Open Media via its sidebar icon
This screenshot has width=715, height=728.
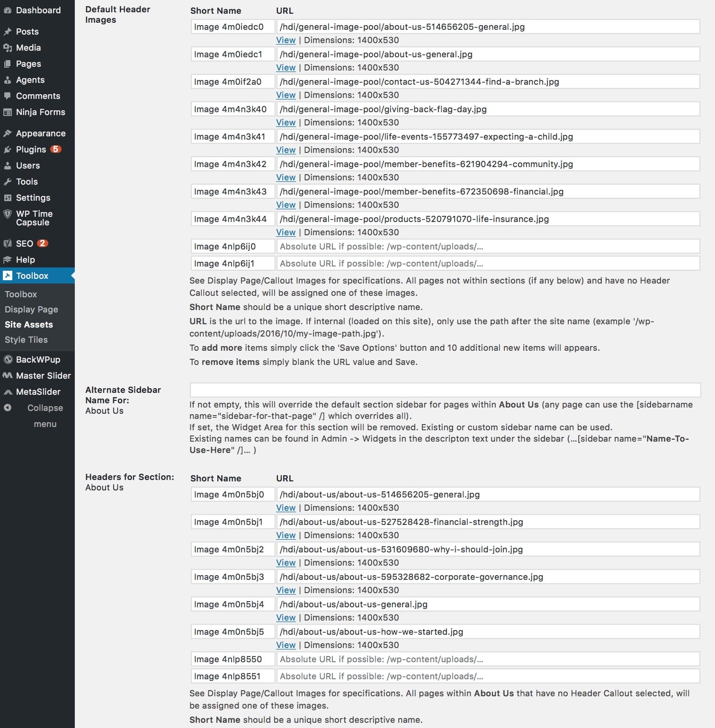pyautogui.click(x=8, y=48)
